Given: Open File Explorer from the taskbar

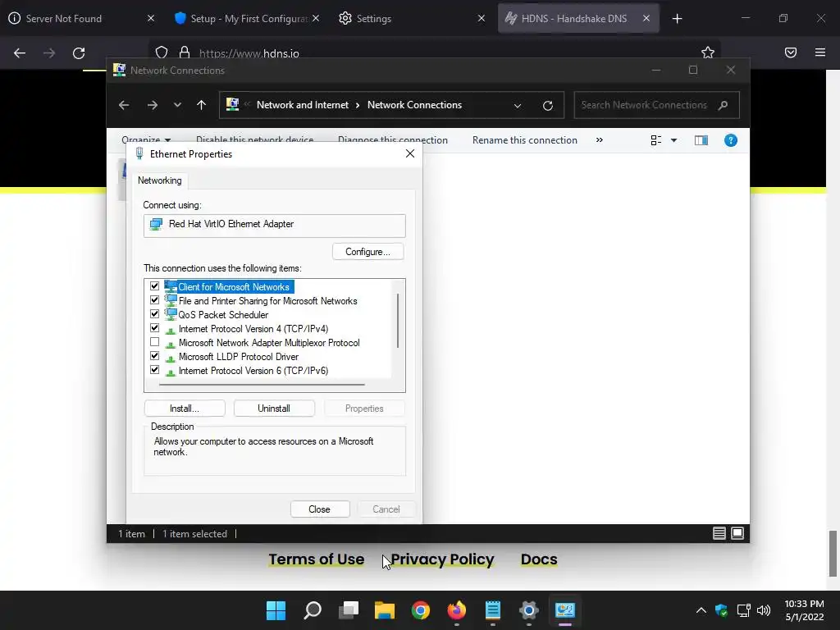Looking at the screenshot, I should (x=384, y=610).
